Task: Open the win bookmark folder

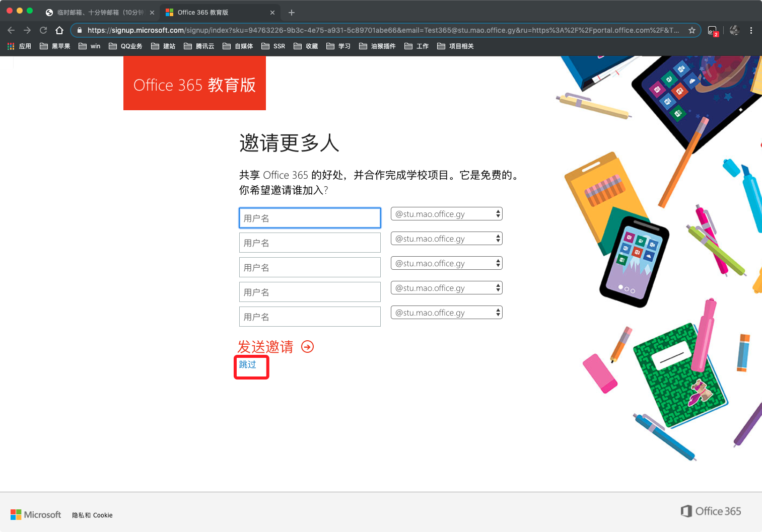Action: [89, 46]
